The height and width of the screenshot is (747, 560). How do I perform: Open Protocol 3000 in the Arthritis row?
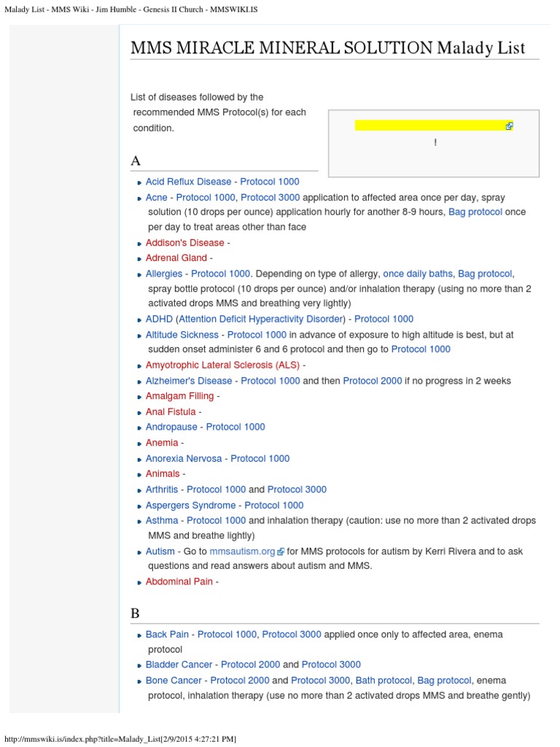tap(297, 489)
